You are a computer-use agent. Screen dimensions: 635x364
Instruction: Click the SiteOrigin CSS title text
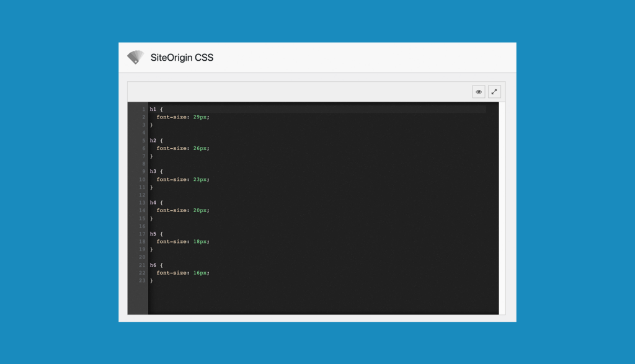pyautogui.click(x=182, y=58)
